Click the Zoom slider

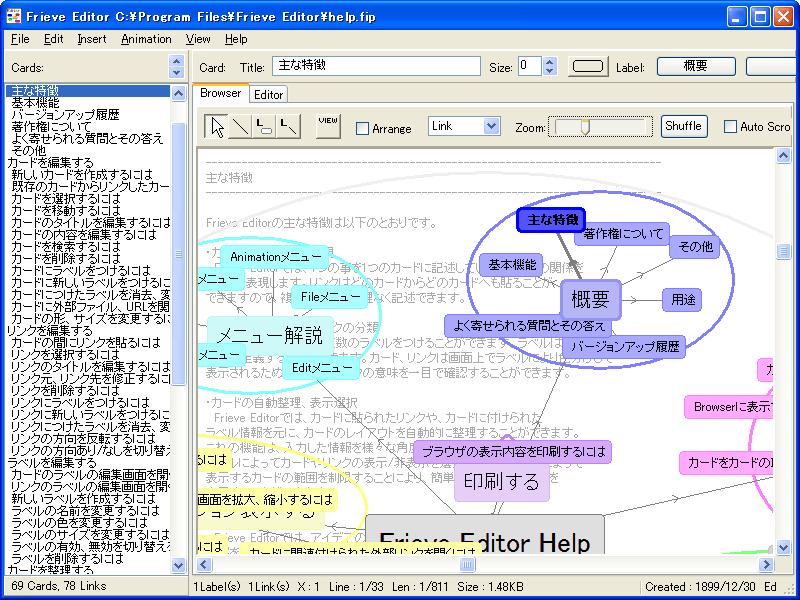coord(600,127)
